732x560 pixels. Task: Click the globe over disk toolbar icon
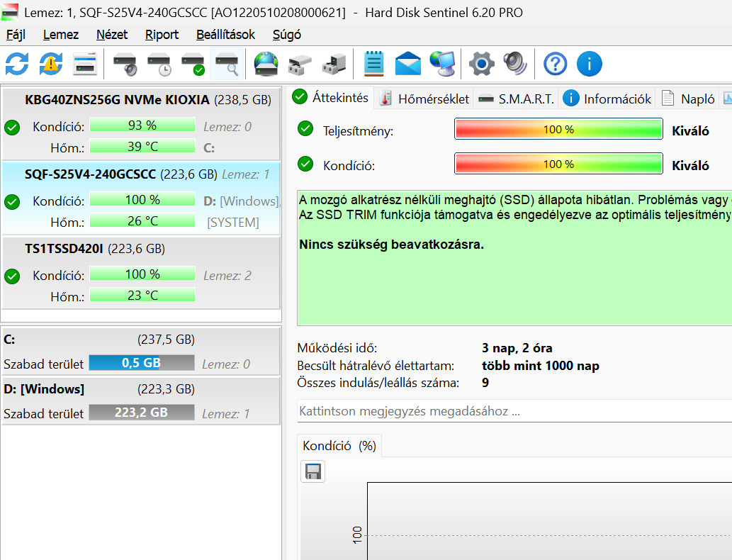click(x=266, y=64)
